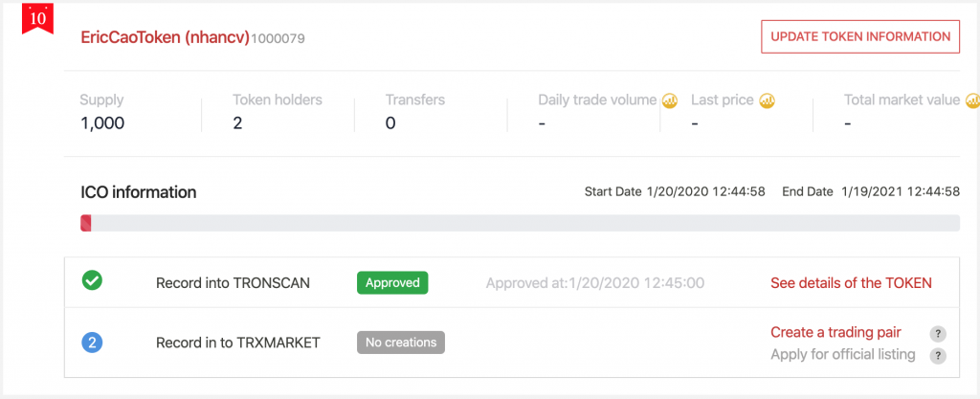The height and width of the screenshot is (399, 980).
Task: Click Apply for official listing link
Action: 842,355
